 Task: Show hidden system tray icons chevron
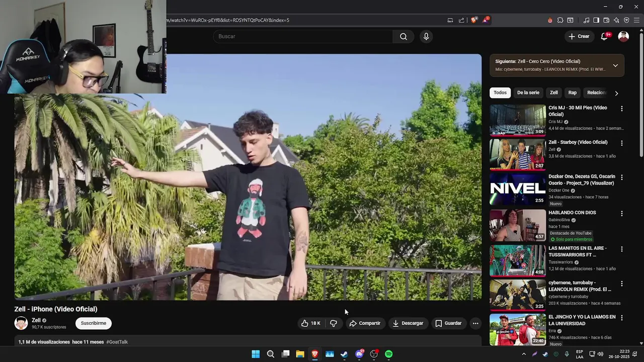tap(524, 354)
